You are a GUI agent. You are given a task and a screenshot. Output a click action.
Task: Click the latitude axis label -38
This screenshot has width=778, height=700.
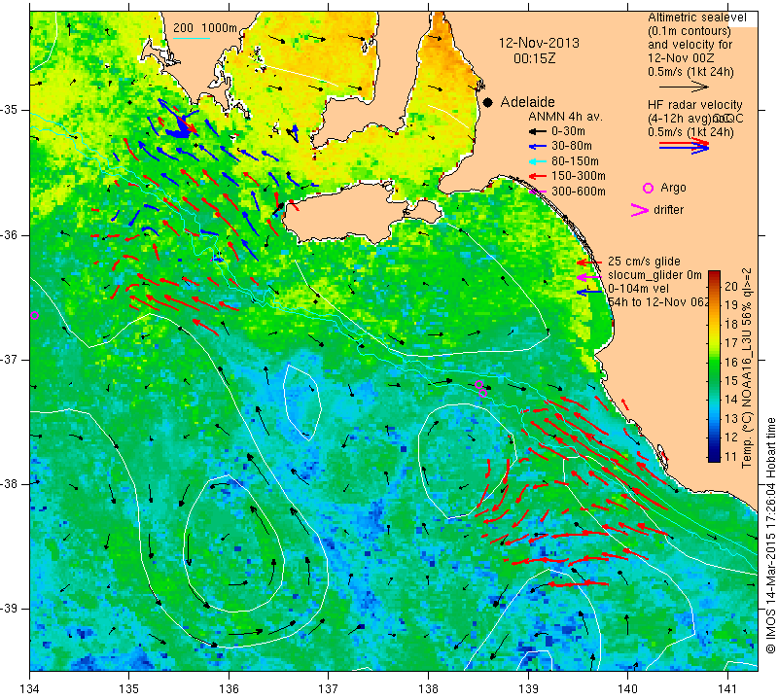point(10,483)
